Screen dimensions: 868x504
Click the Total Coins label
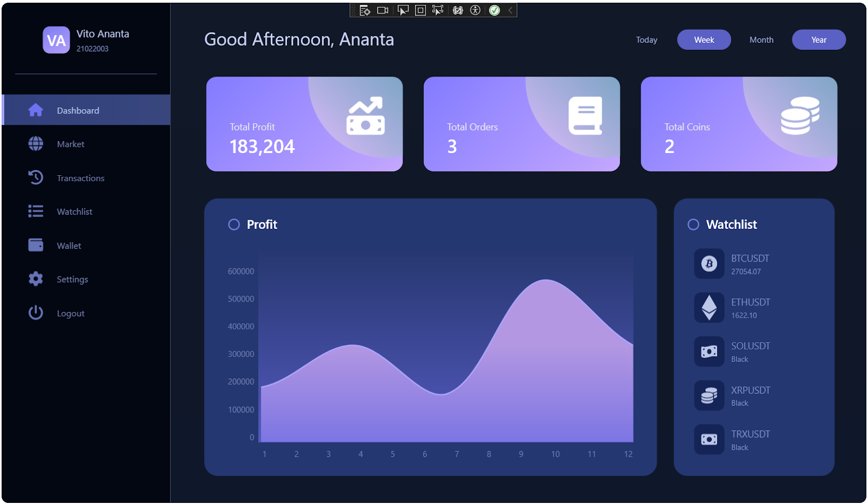point(687,127)
